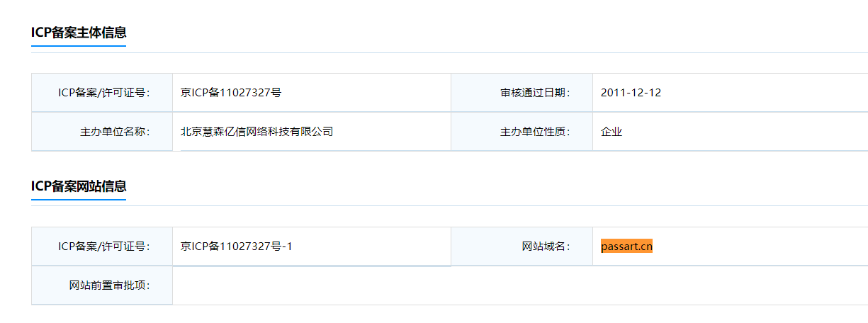
Task: Click the ICP备案主体信息 section heading
Action: coord(79,33)
